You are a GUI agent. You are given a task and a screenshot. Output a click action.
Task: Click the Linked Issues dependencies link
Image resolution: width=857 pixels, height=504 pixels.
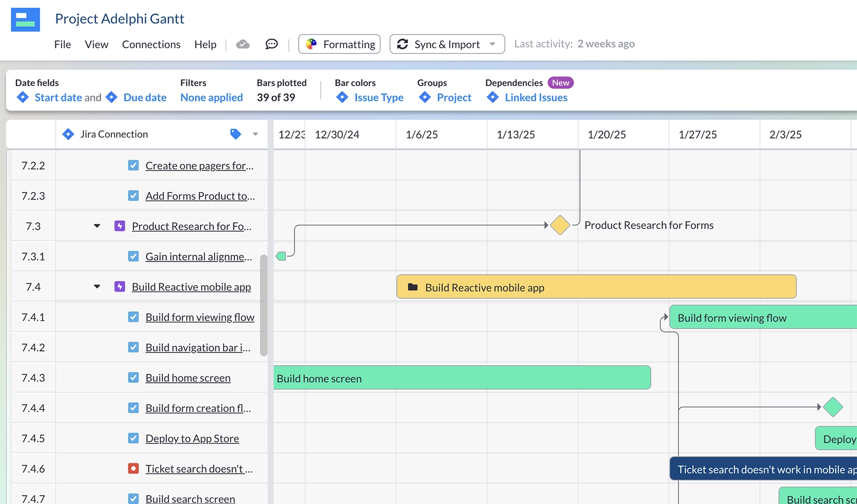536,97
